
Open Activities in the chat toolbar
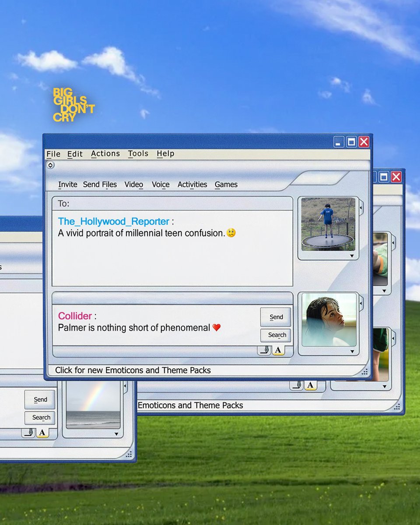coord(192,185)
